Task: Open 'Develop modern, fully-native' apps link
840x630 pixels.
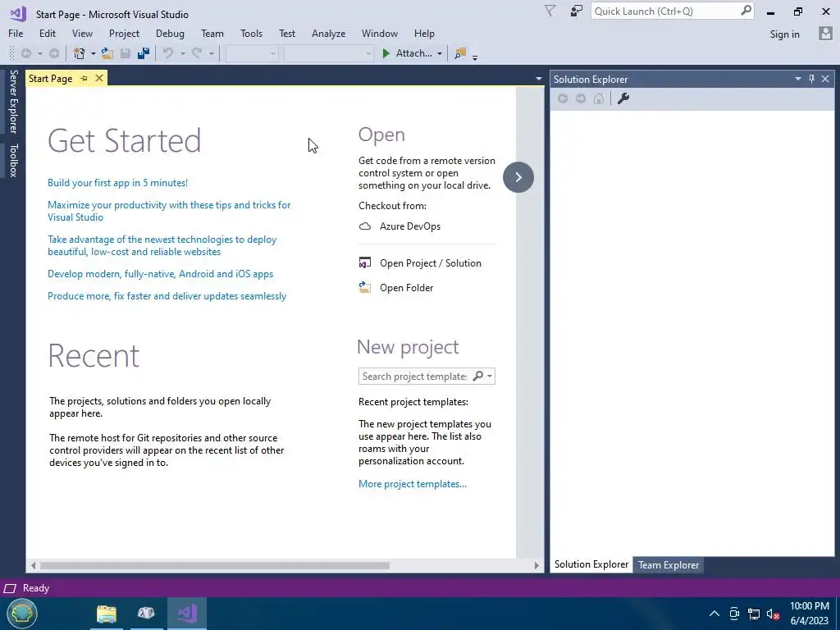Action: [160, 274]
